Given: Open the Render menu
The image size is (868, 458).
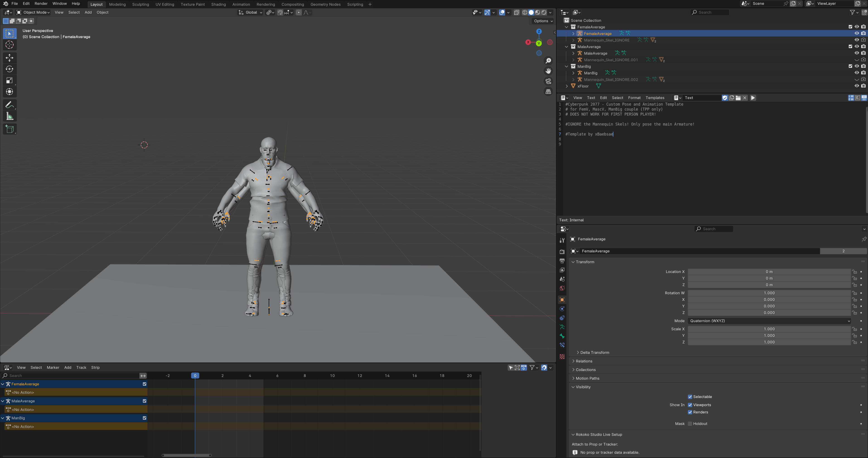Looking at the screenshot, I should point(41,3).
